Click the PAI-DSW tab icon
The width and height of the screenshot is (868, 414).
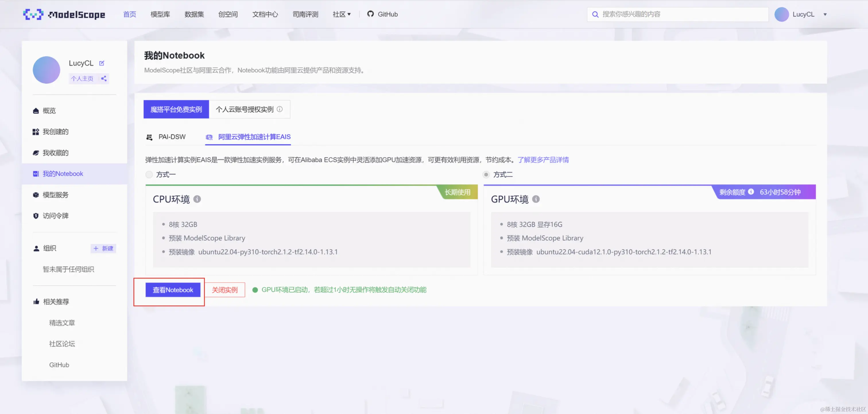pyautogui.click(x=149, y=137)
